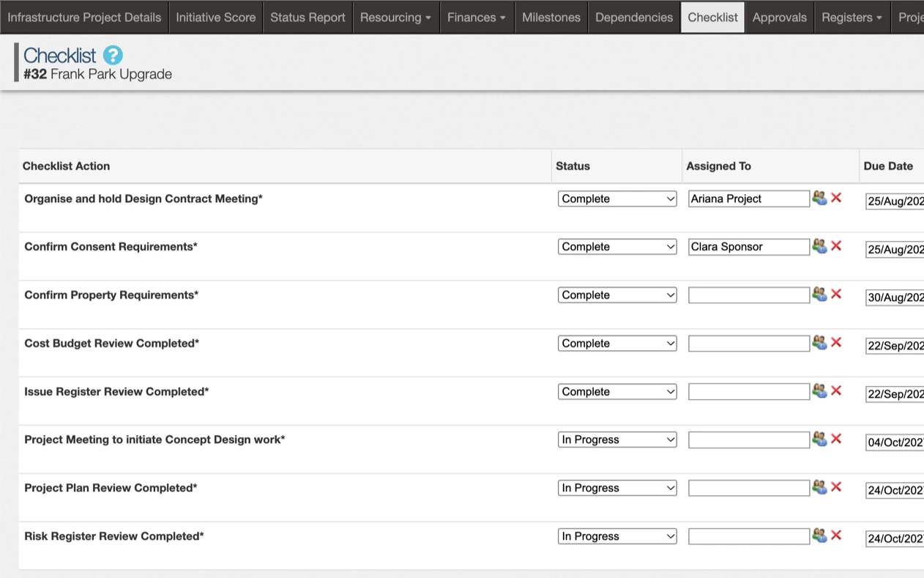Open Status dropdown for Issue Register Review Completed
Screen dimensions: 924x578
(617, 392)
